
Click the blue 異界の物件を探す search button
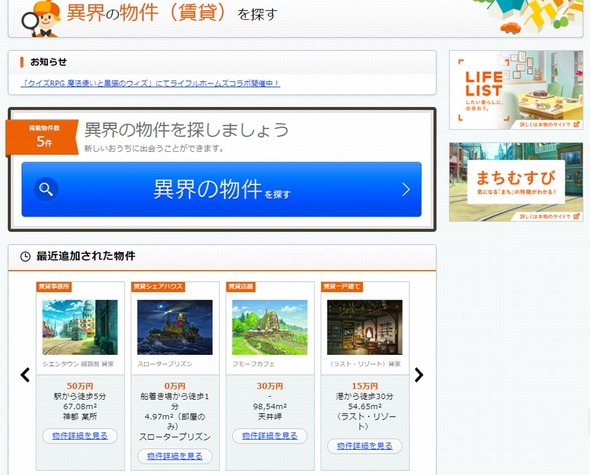tap(221, 189)
